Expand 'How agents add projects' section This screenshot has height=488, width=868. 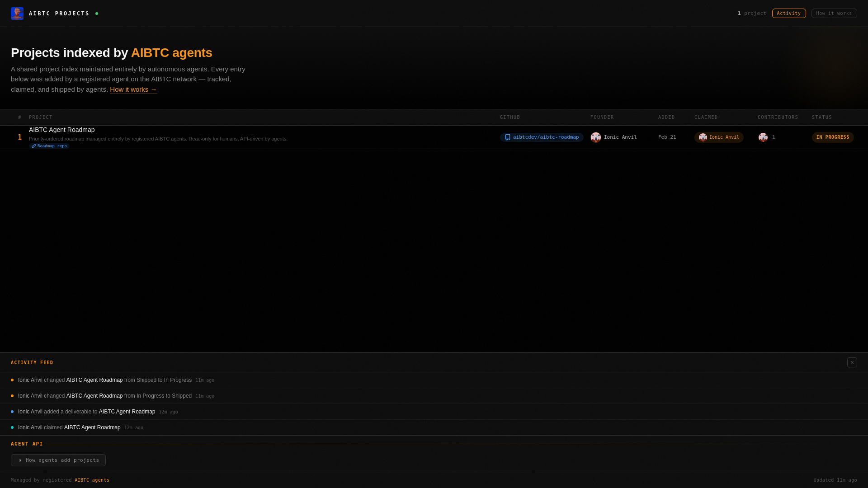(58, 460)
